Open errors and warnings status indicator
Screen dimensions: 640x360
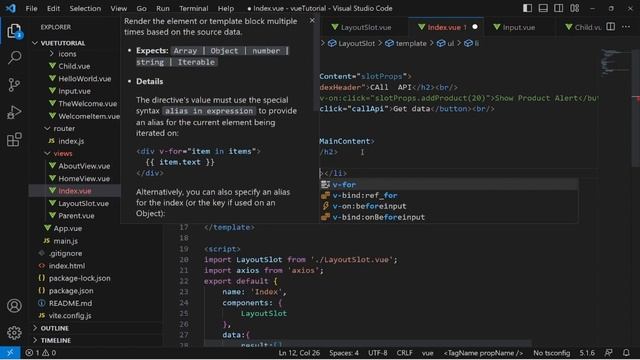tap(40, 353)
